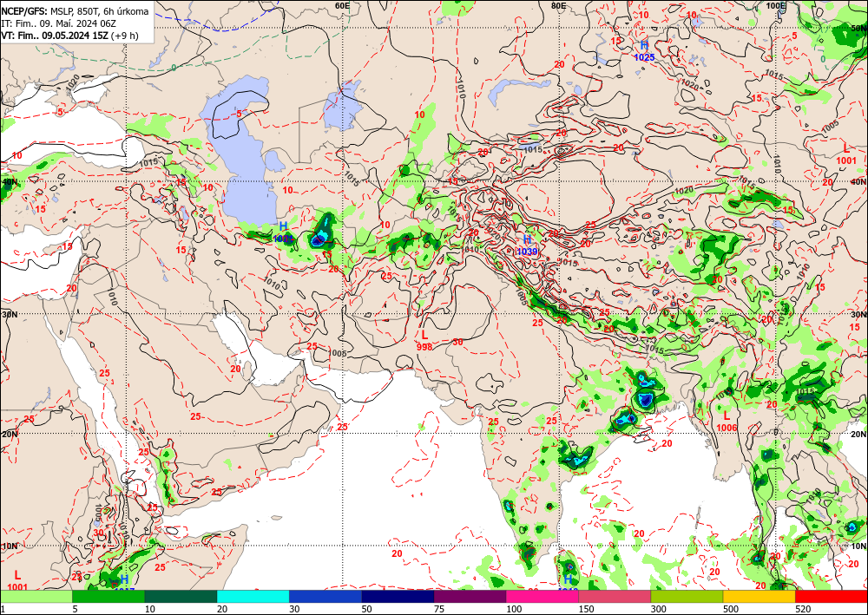The width and height of the screenshot is (868, 615).
Task: Pick the navy 50–75 legend swatch
Action: (x=398, y=597)
